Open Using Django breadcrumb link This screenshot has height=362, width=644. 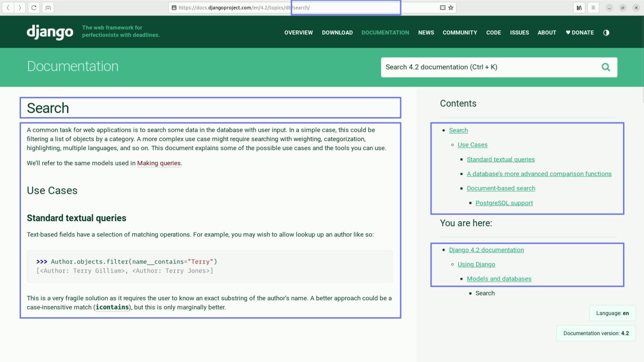coord(476,264)
